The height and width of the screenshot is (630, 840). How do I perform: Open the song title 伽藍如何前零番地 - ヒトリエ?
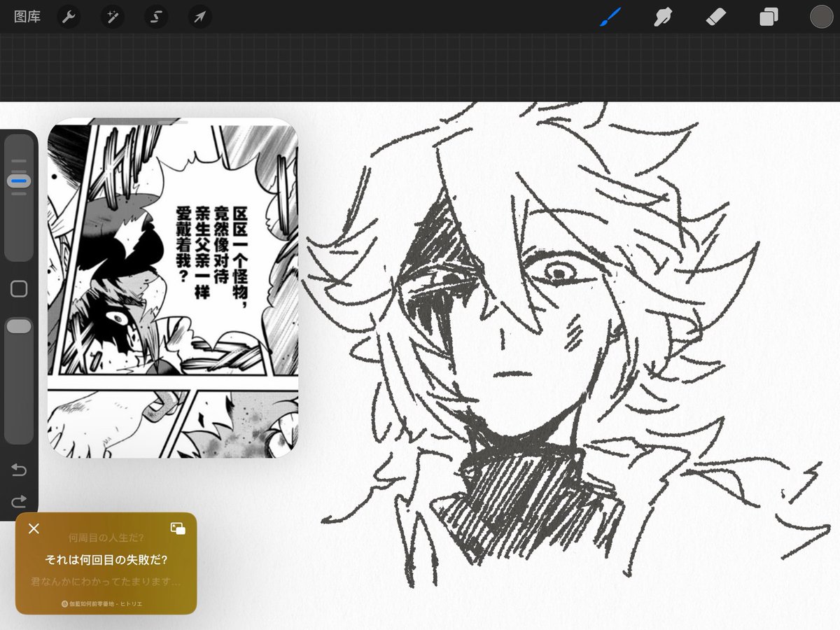tap(106, 603)
